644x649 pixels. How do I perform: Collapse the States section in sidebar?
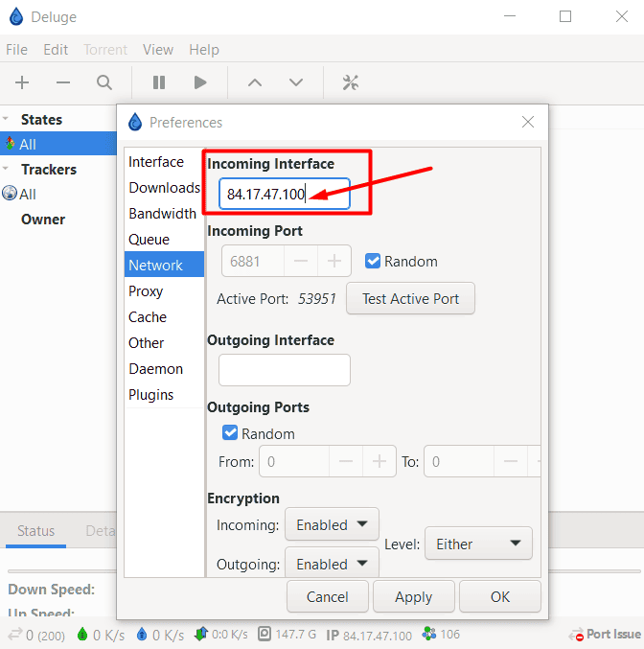(8, 120)
